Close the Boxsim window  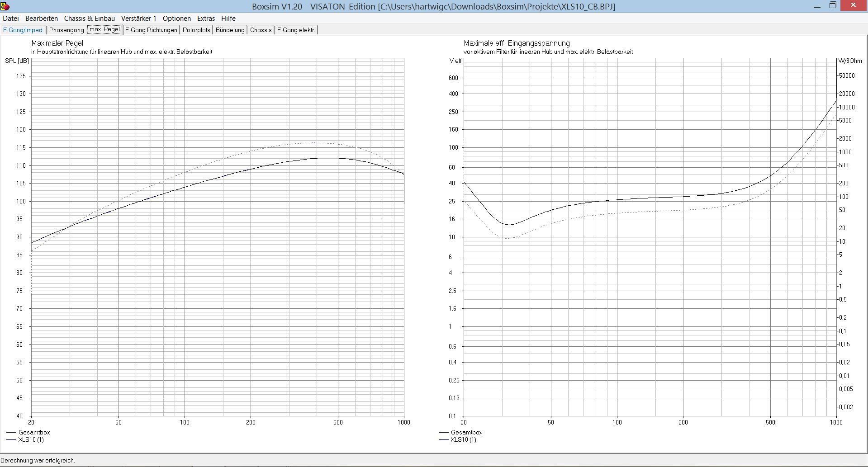(x=854, y=5)
